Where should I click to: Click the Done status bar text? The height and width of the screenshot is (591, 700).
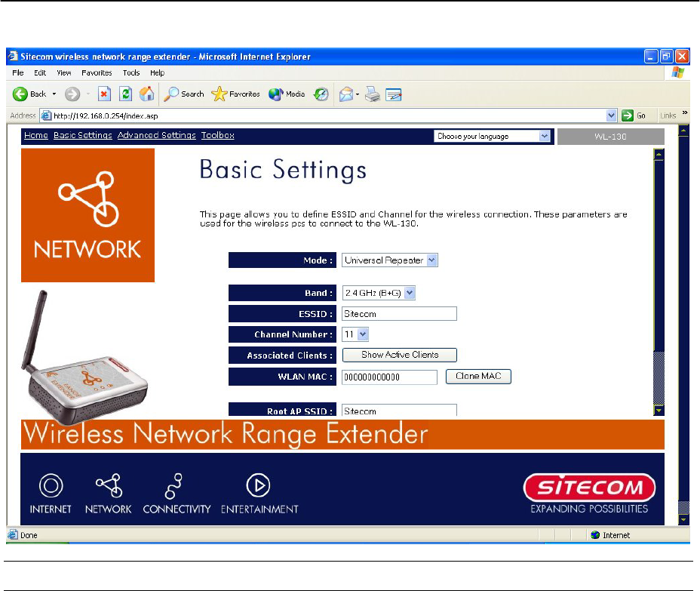pyautogui.click(x=29, y=535)
